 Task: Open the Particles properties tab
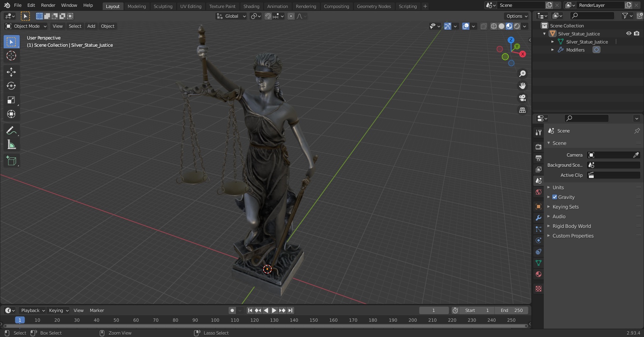[539, 229]
